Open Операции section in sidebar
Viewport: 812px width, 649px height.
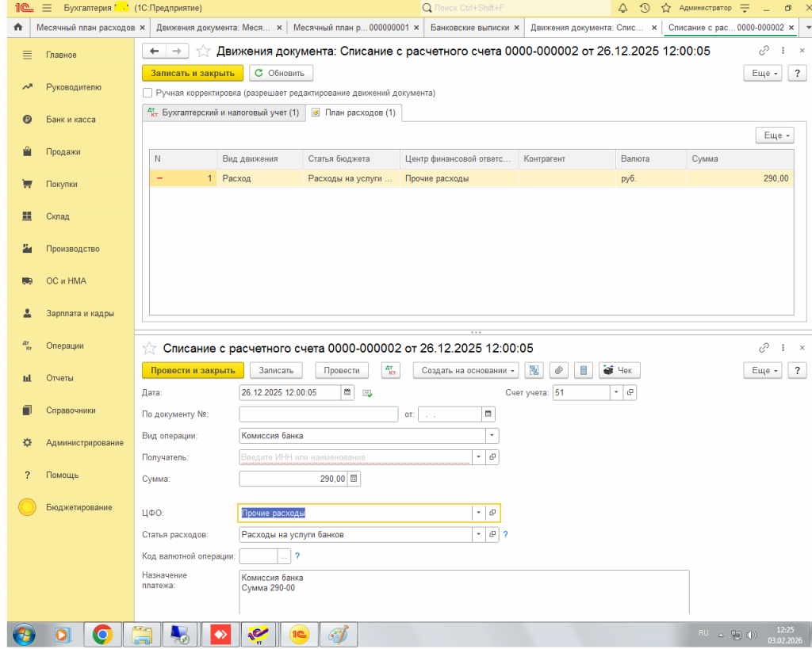pyautogui.click(x=65, y=345)
